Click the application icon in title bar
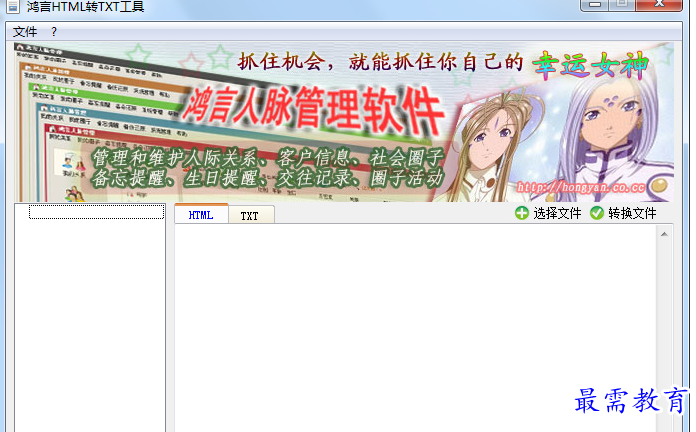 [13, 6]
